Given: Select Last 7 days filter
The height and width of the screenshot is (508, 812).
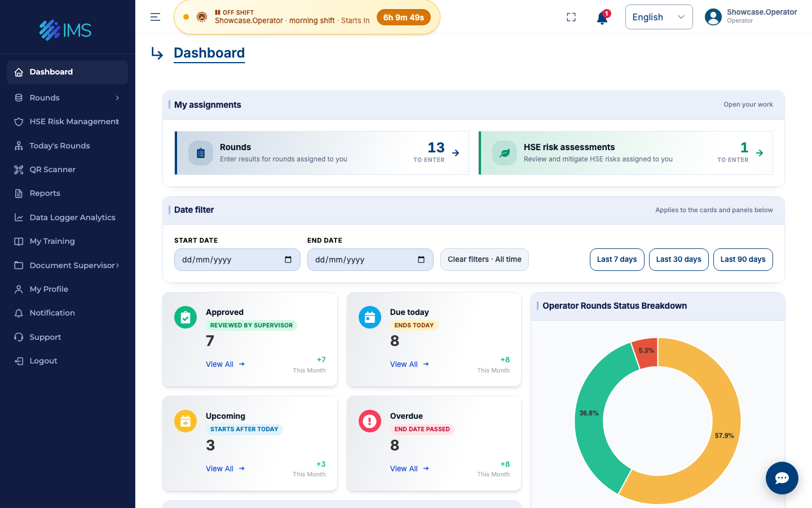Looking at the screenshot, I should (x=617, y=260).
